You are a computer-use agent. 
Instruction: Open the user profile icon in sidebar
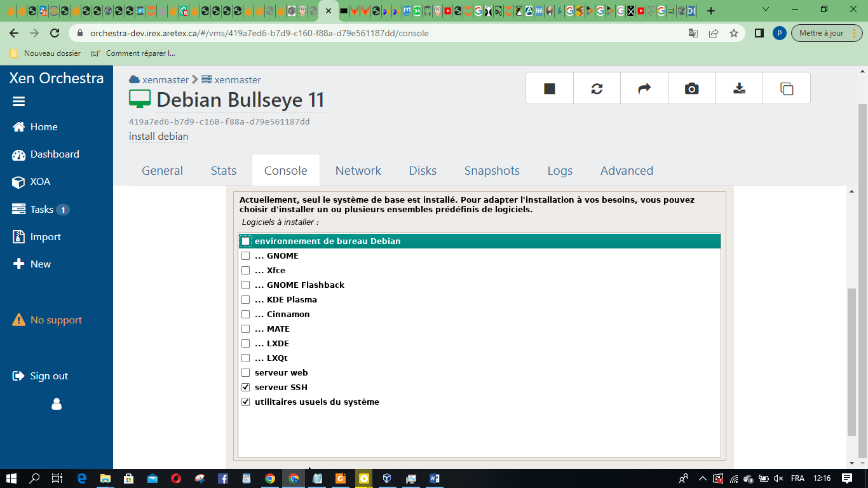[x=57, y=403]
